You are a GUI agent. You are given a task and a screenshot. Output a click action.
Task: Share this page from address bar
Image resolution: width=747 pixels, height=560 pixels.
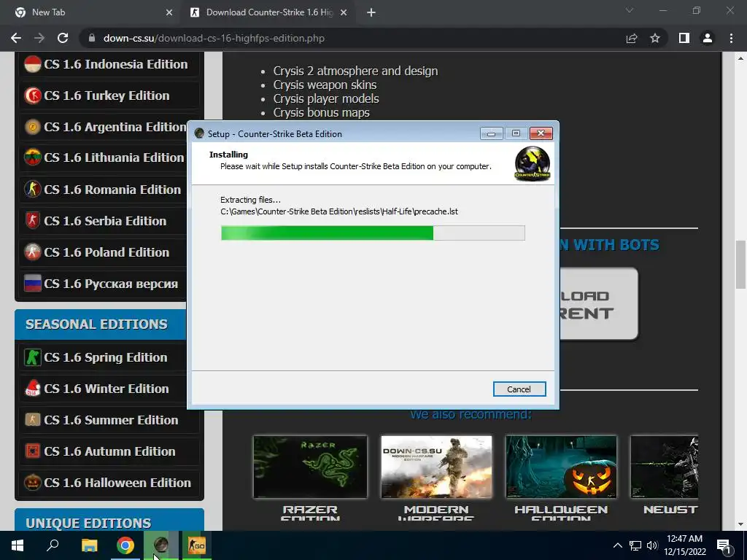[x=632, y=38]
